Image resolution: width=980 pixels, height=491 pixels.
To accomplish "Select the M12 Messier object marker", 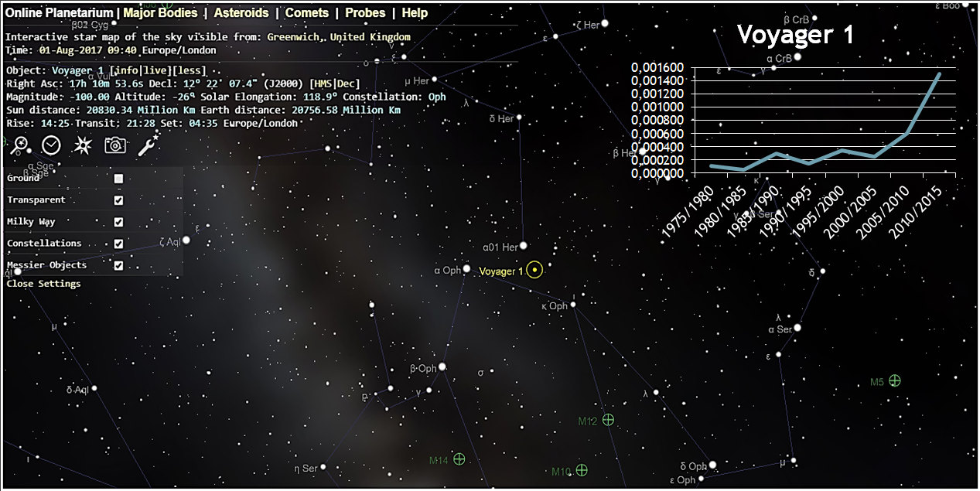I will coord(608,420).
